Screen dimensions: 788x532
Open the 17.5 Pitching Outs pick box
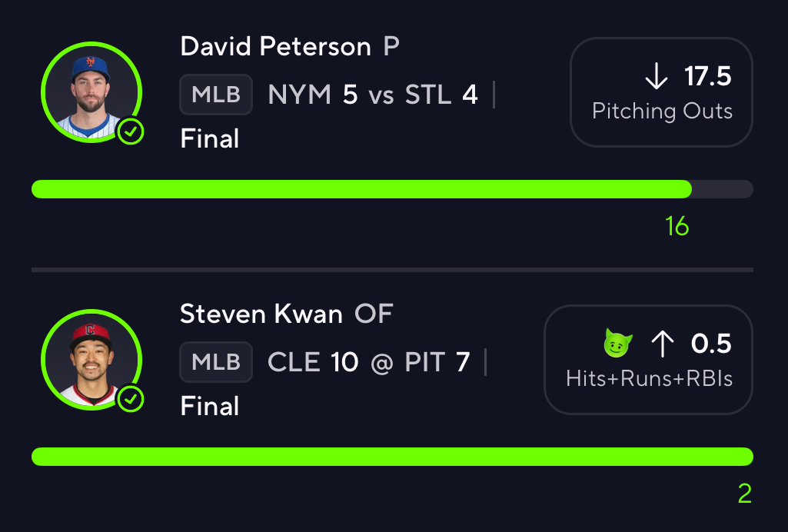(661, 92)
